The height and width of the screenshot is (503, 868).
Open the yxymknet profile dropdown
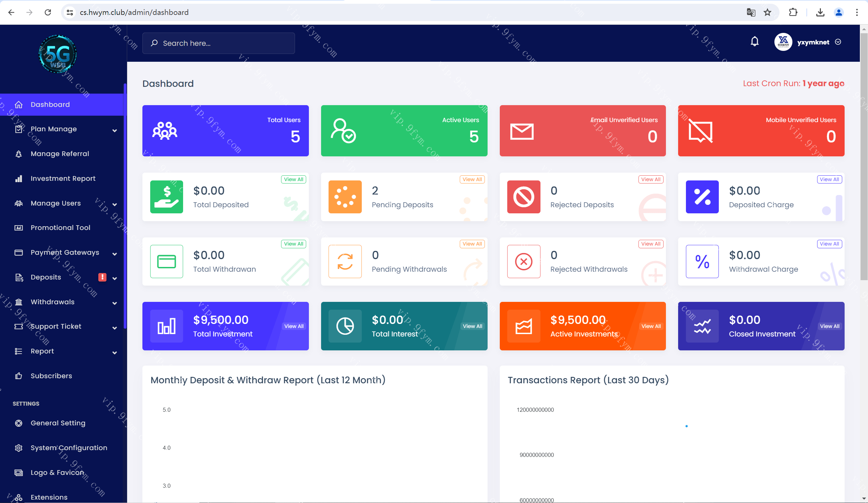[x=812, y=42]
